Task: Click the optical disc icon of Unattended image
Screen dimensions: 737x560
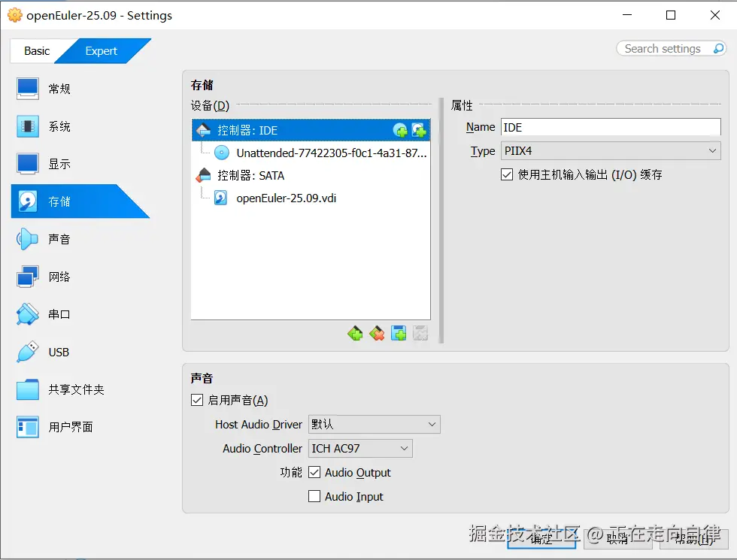Action: [x=221, y=153]
